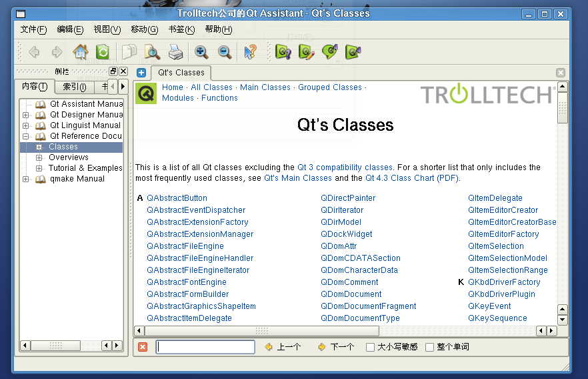This screenshot has height=379, width=588.
Task: Open the QDockWidget class link
Action: click(347, 234)
